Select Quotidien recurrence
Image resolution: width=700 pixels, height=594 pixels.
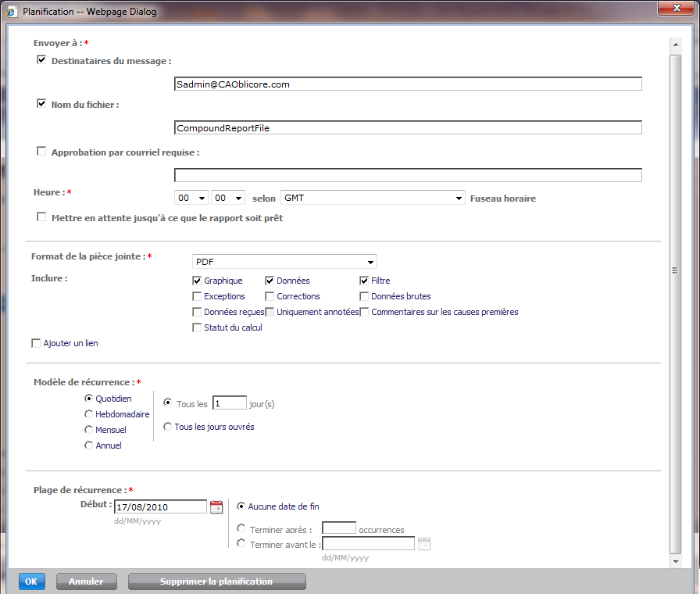click(88, 398)
